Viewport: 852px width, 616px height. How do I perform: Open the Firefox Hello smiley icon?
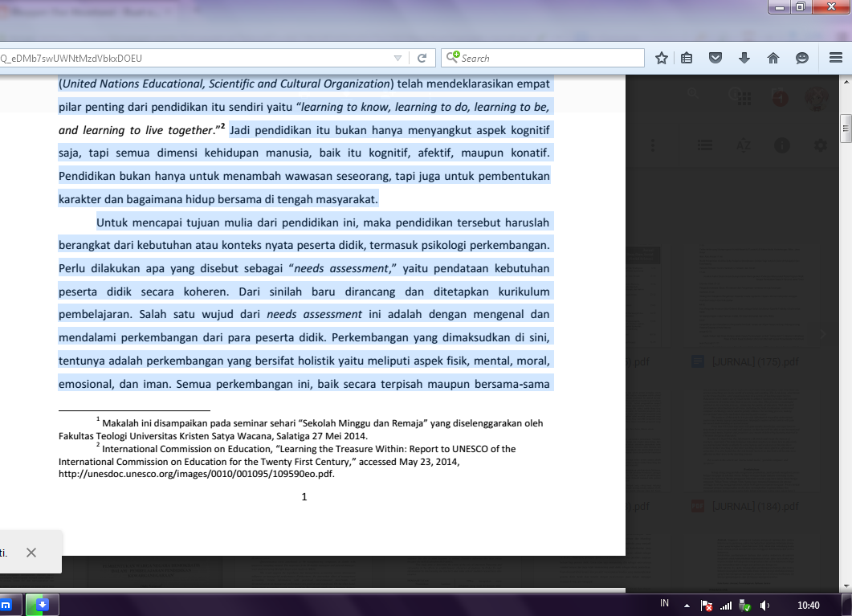pos(802,58)
